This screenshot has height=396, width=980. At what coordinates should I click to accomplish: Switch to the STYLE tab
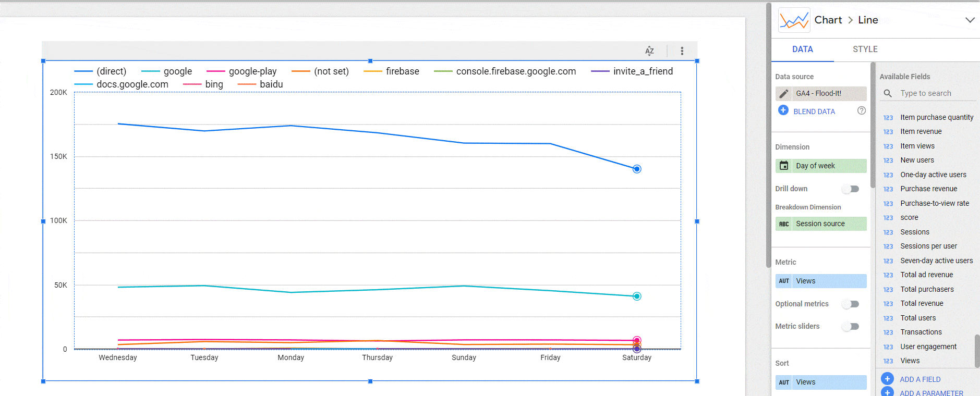pyautogui.click(x=865, y=49)
